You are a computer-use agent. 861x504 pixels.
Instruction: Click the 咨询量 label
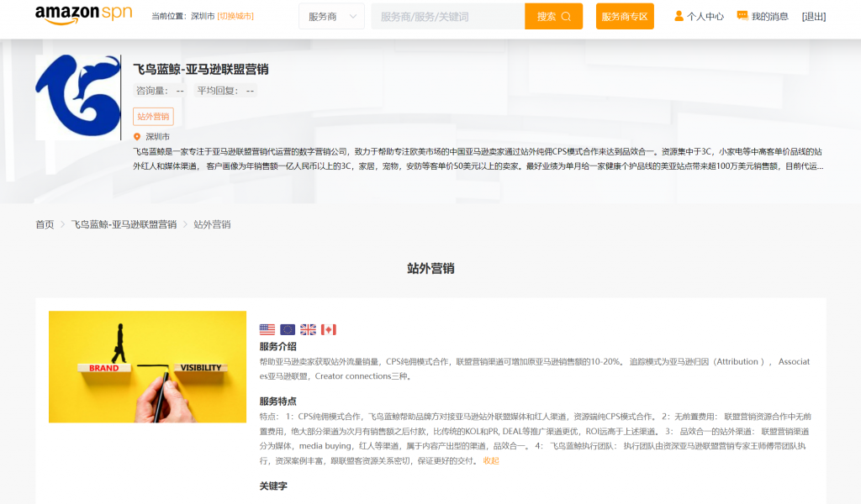pos(152,91)
